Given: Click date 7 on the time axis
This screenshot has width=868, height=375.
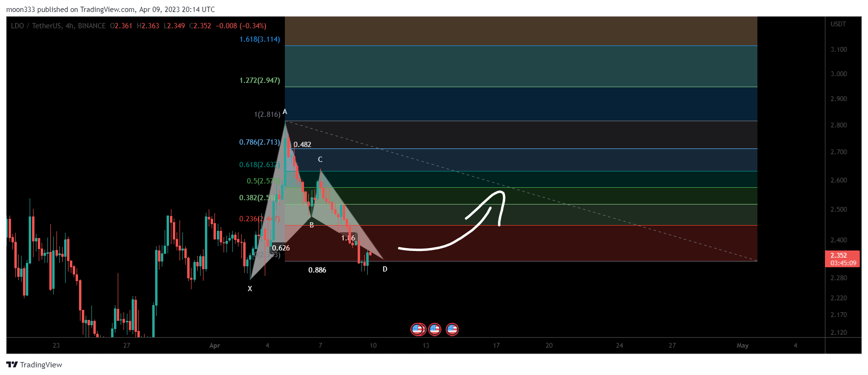Looking at the screenshot, I should [320, 345].
